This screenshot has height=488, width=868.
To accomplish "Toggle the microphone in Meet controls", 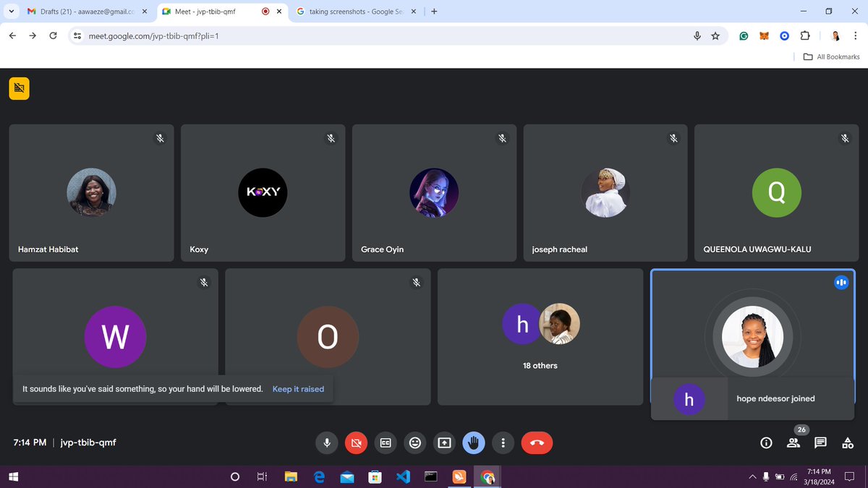I will (x=327, y=442).
